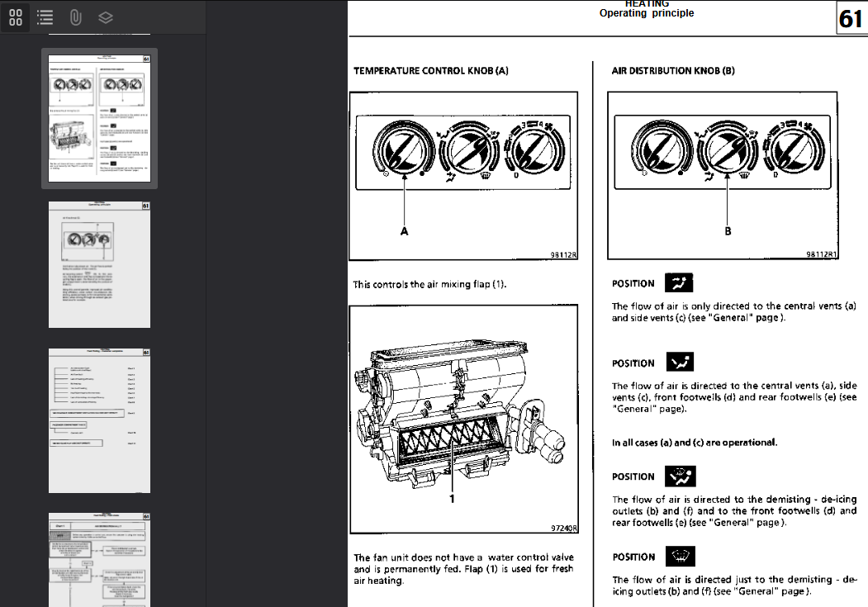868x607 pixels.
Task: Click paragraph 'directed just to the demisting'
Action: point(734,586)
